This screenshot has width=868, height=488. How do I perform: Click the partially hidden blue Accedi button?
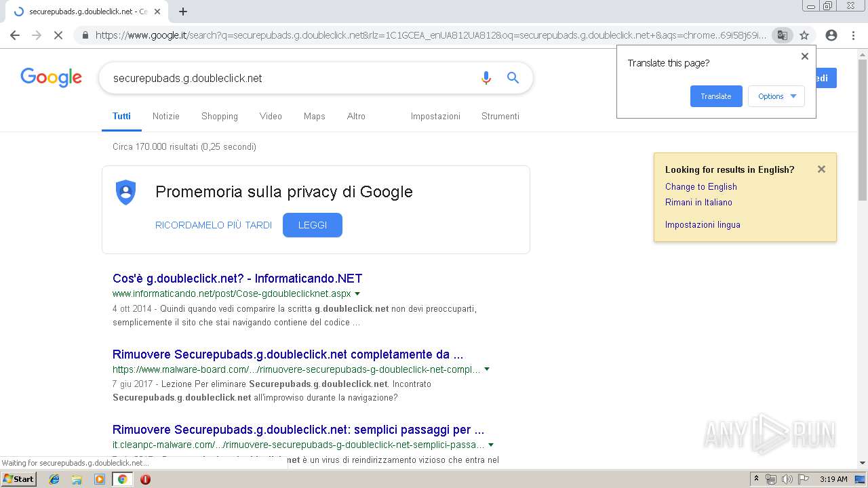(826, 78)
